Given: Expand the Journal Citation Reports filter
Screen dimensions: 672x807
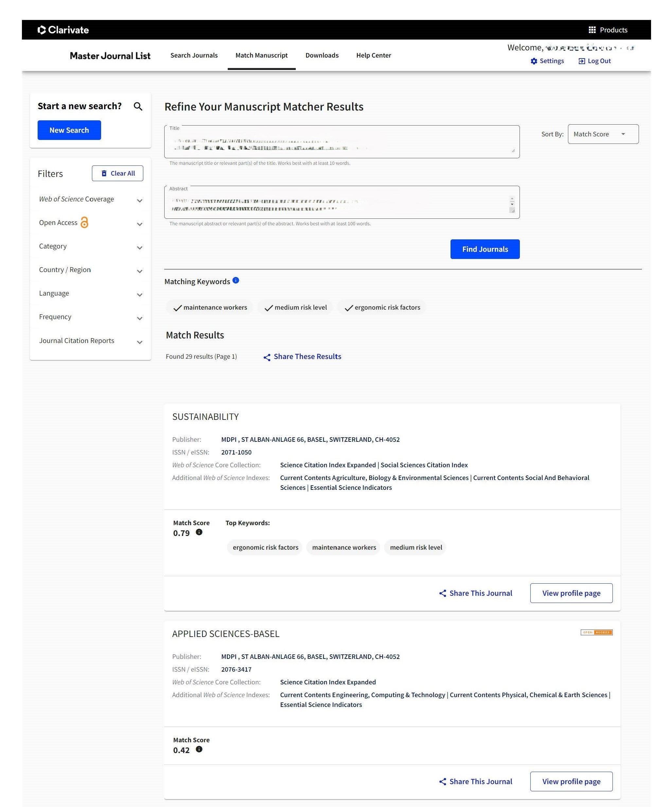Looking at the screenshot, I should (90, 341).
